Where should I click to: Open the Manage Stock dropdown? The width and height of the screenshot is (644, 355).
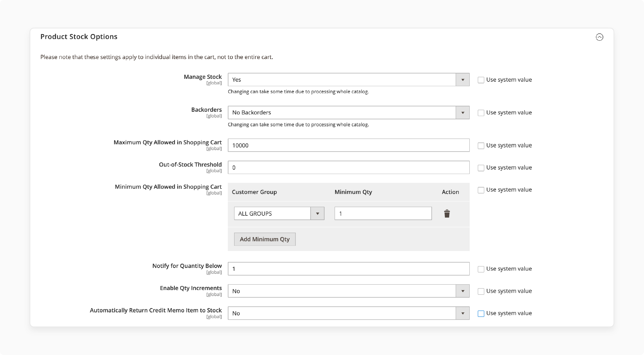click(x=348, y=80)
